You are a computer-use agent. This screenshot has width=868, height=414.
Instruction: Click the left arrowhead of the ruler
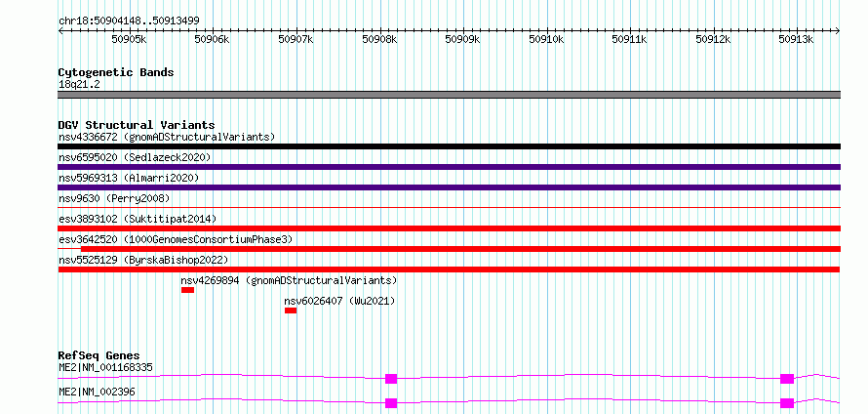click(x=60, y=31)
